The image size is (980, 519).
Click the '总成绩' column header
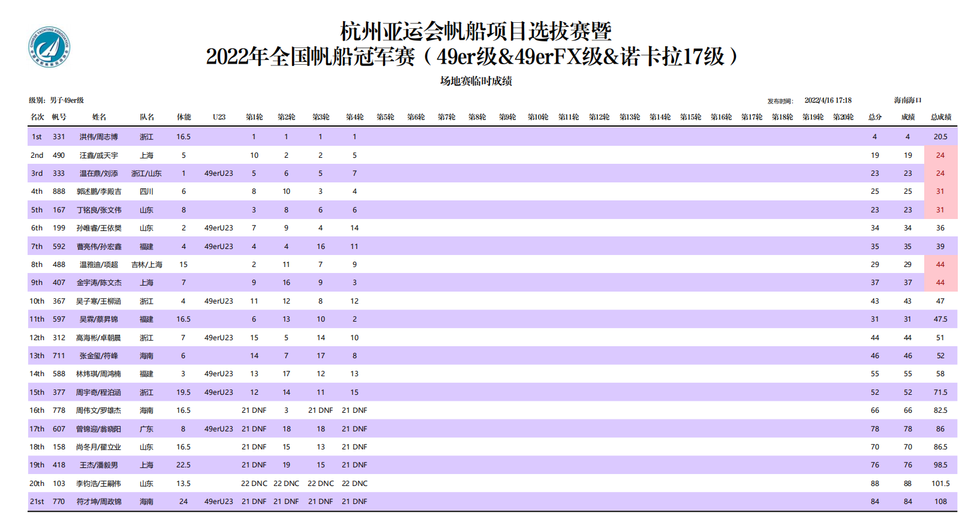point(940,117)
